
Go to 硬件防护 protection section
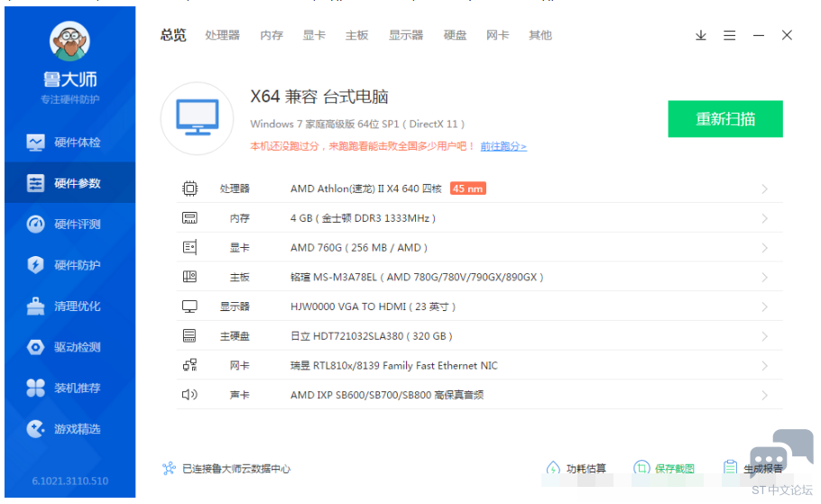click(x=70, y=265)
